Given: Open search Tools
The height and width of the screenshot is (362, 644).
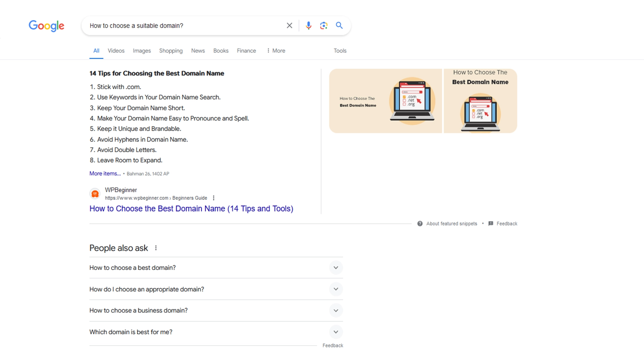Looking at the screenshot, I should pos(340,51).
